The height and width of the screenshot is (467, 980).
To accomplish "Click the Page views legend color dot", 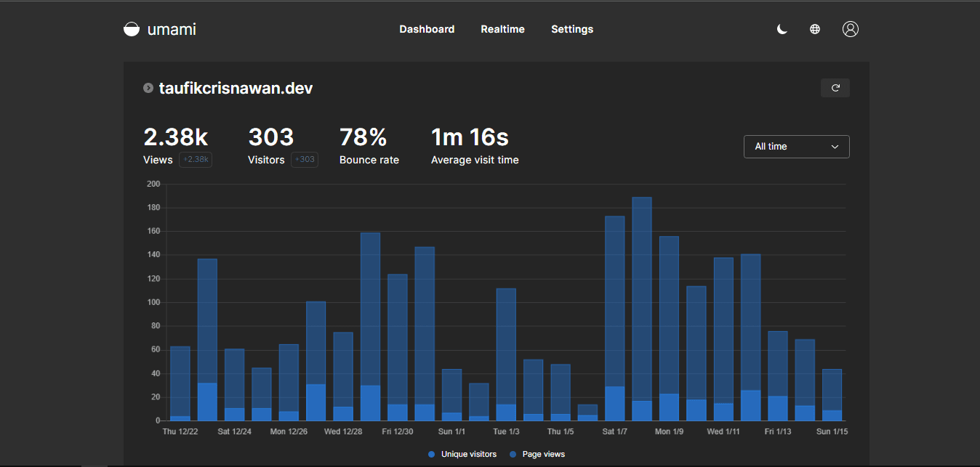I will 513,454.
